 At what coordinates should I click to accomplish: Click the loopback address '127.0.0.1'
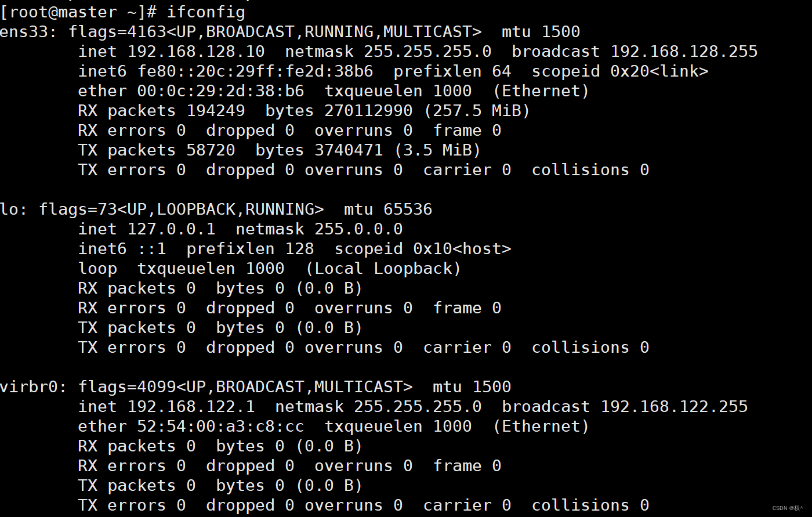pyautogui.click(x=171, y=229)
